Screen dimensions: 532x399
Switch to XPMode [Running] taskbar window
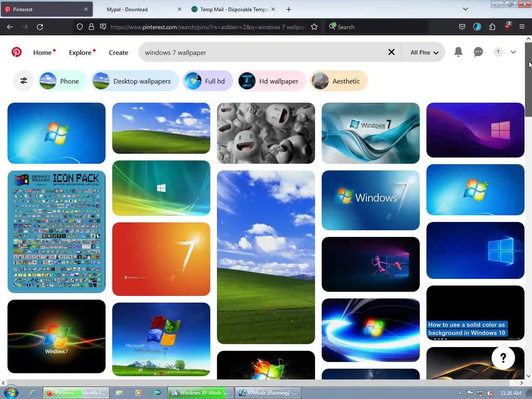268,393
